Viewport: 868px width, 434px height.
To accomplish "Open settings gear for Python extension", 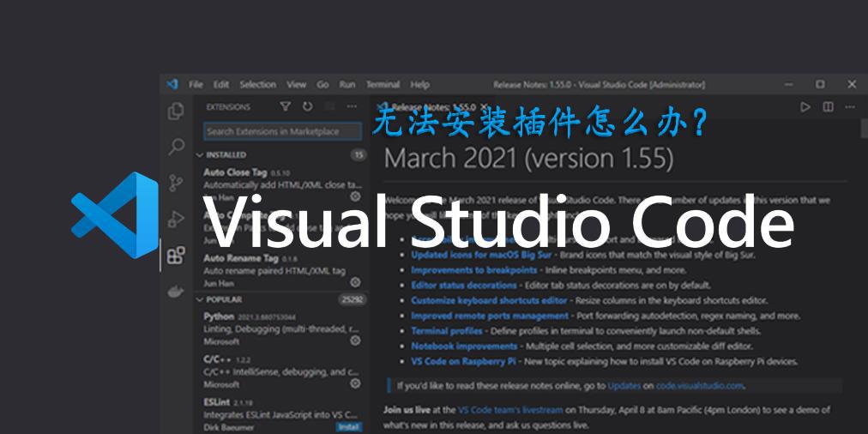I will (x=355, y=341).
